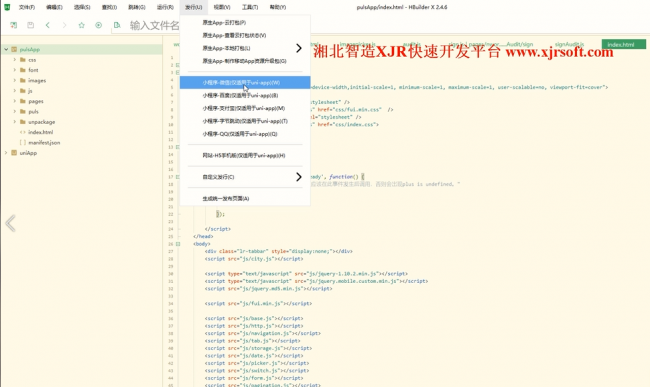Expand the uniApp project tree
This screenshot has width=650, height=387.
tap(6, 153)
